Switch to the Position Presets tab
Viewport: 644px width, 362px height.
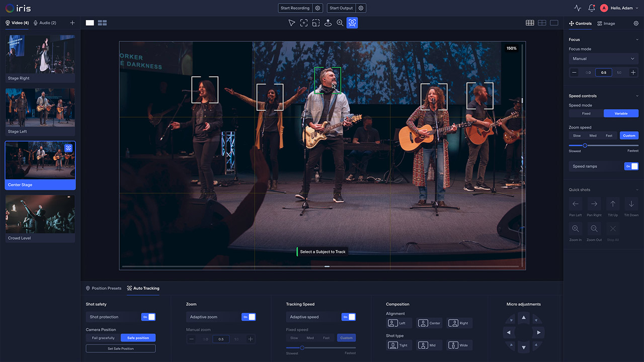(x=104, y=288)
